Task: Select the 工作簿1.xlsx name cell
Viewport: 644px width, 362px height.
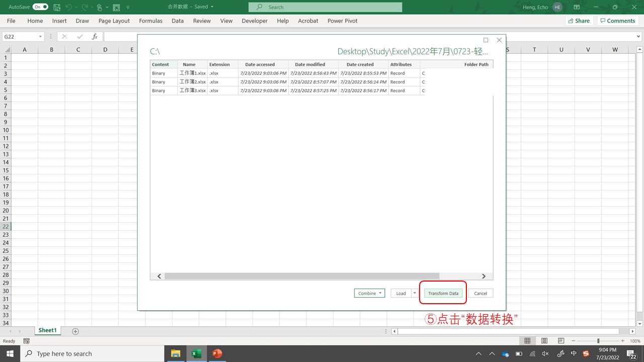Action: 193,73
